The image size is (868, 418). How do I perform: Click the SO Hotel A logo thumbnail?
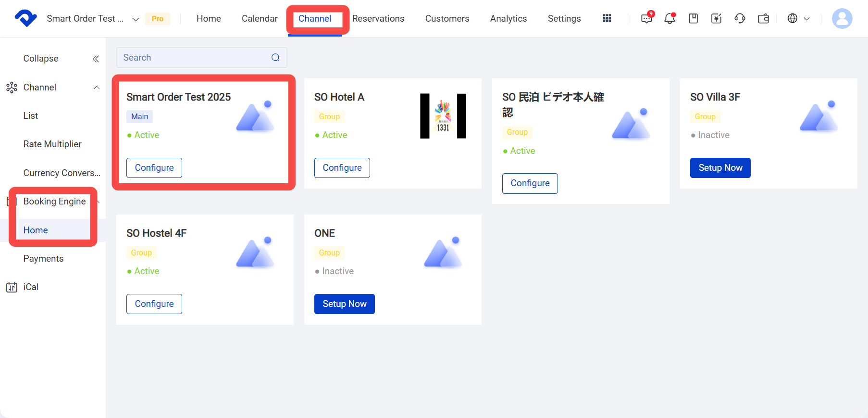click(443, 116)
